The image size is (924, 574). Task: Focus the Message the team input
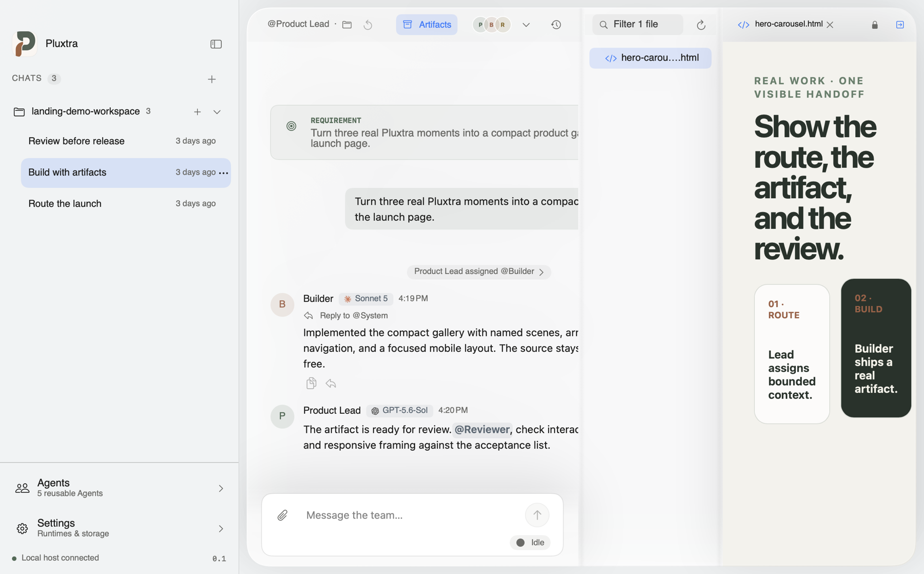[411, 515]
